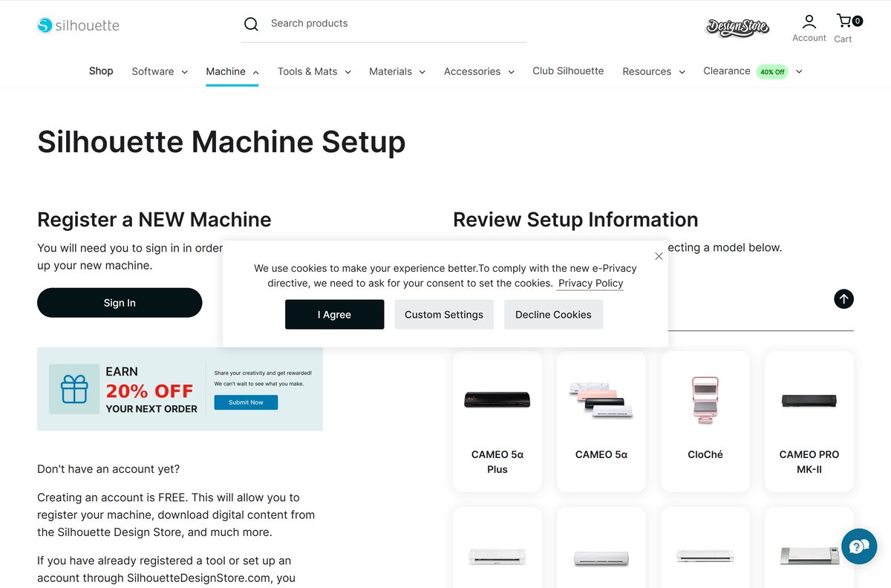Expand the Accessories menu

[x=479, y=71]
